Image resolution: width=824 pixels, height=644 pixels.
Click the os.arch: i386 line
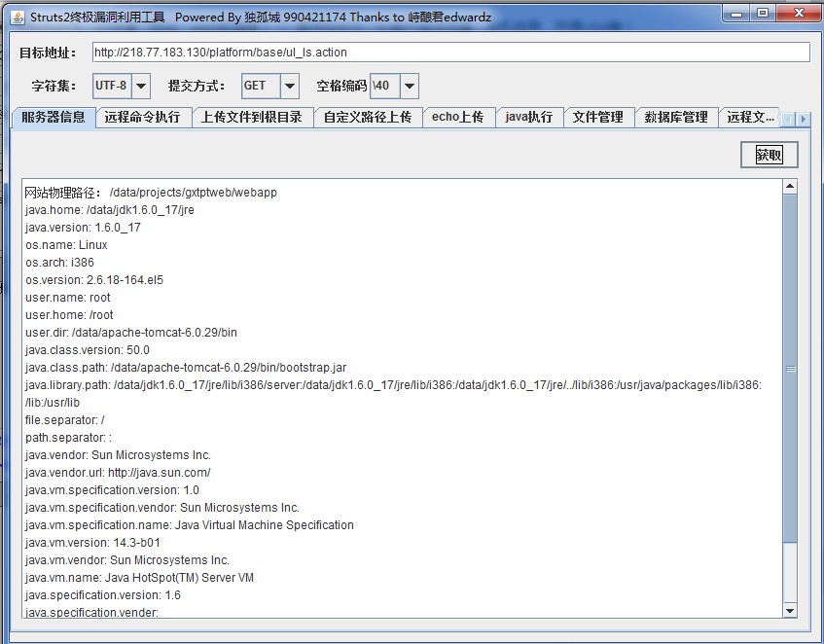[x=59, y=263]
